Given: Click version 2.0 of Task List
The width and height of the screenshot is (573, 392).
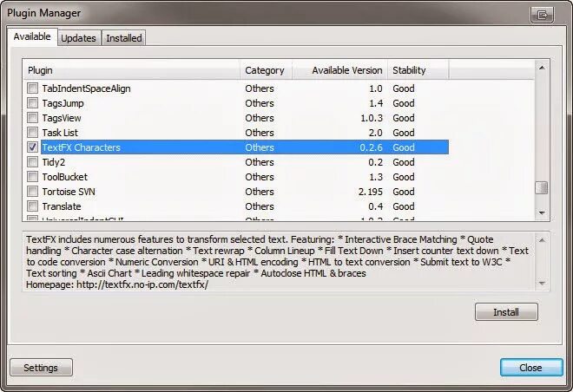Looking at the screenshot, I should point(375,133).
